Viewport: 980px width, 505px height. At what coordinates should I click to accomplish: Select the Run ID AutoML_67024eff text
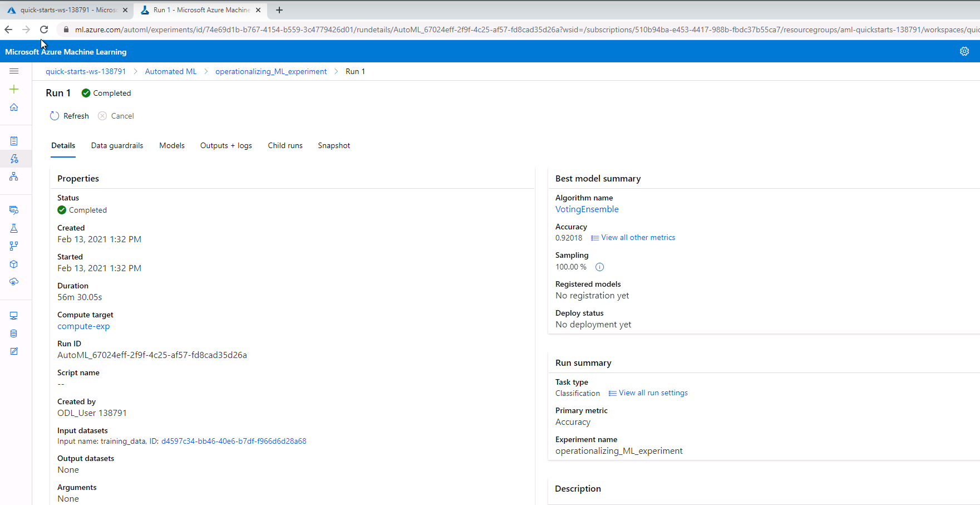click(x=152, y=355)
